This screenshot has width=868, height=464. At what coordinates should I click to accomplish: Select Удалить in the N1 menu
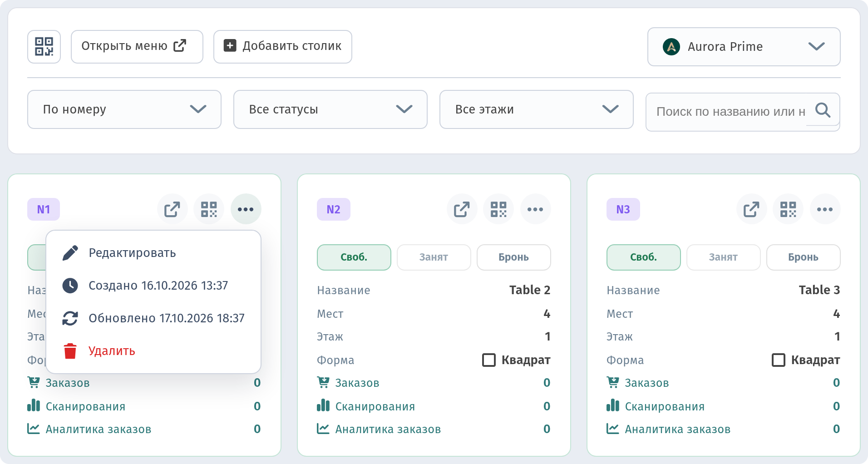pos(153,351)
